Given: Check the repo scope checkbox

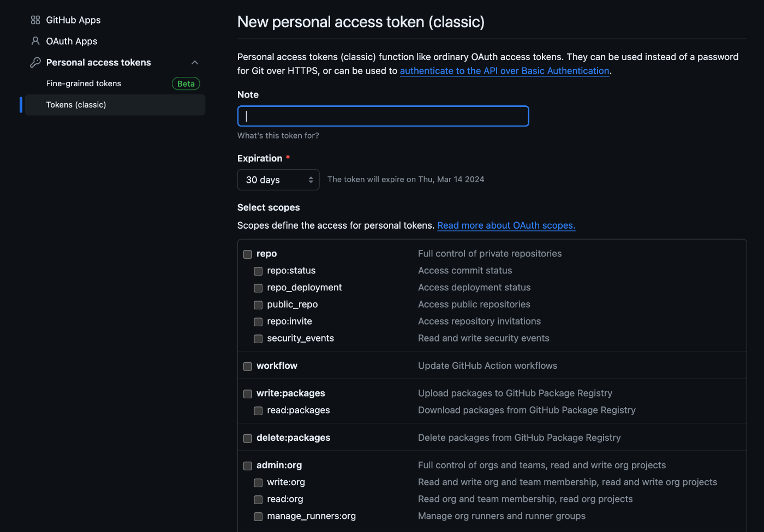Looking at the screenshot, I should pyautogui.click(x=248, y=254).
